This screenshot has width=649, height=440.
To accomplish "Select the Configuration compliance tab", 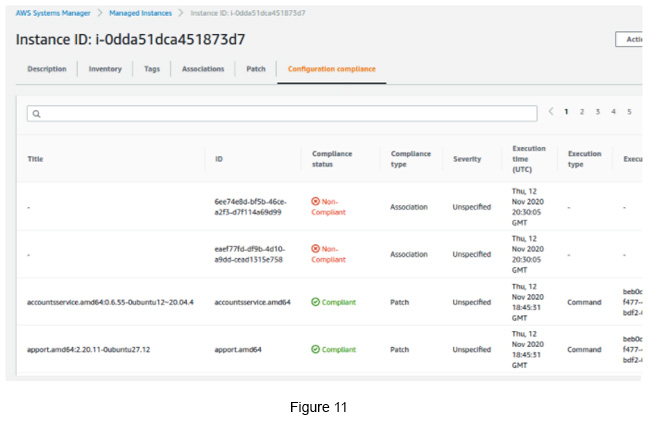I will pos(332,69).
